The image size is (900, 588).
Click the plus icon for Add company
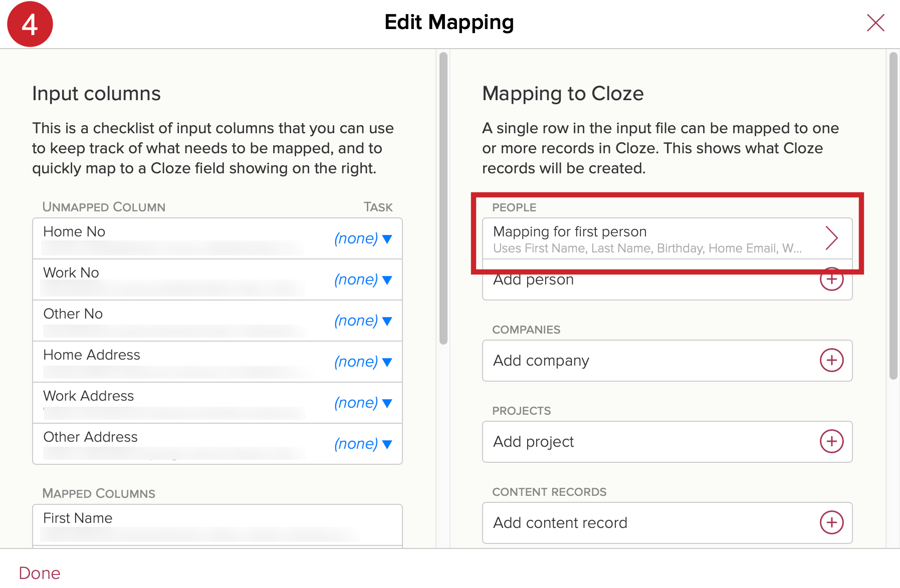831,360
